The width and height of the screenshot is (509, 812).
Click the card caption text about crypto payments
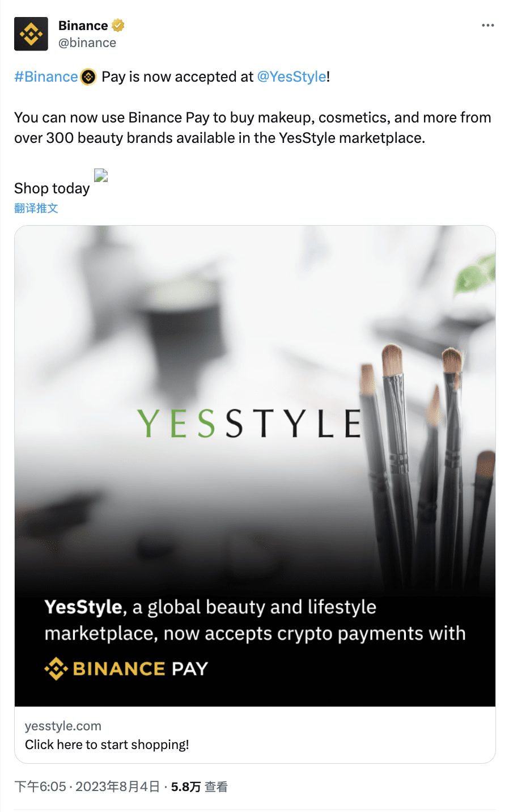pos(255,620)
